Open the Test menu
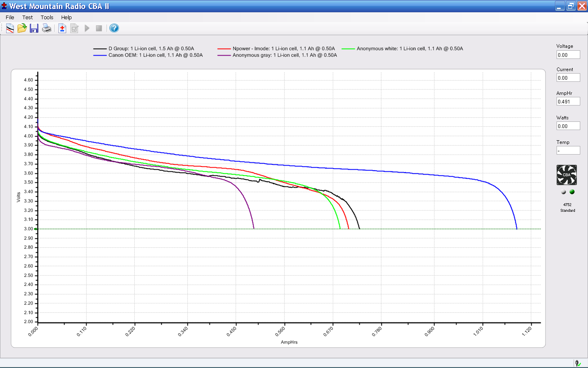This screenshot has height=368, width=588. 27,17
